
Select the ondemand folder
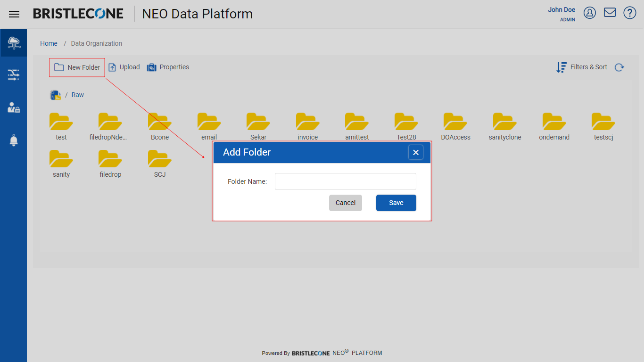pyautogui.click(x=554, y=127)
